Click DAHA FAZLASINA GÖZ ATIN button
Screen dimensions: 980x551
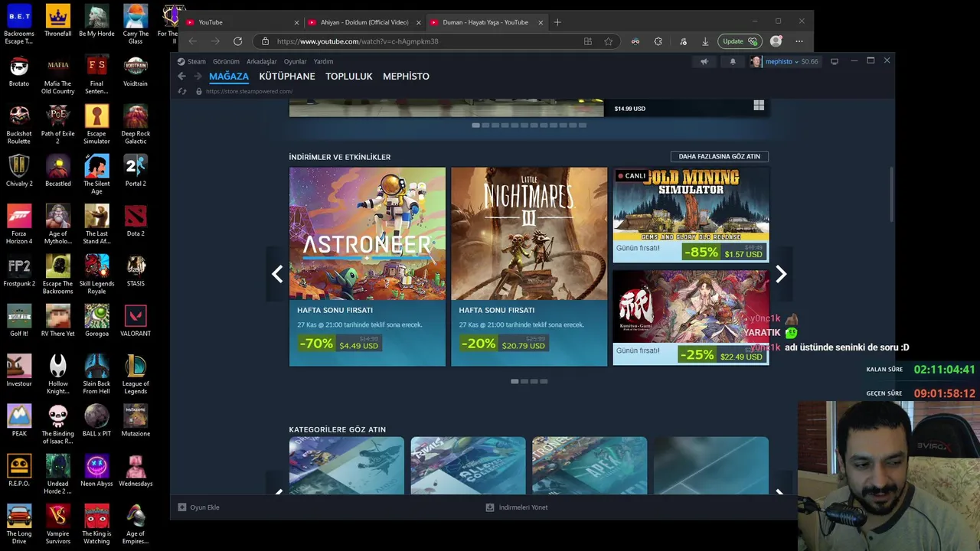[719, 156]
